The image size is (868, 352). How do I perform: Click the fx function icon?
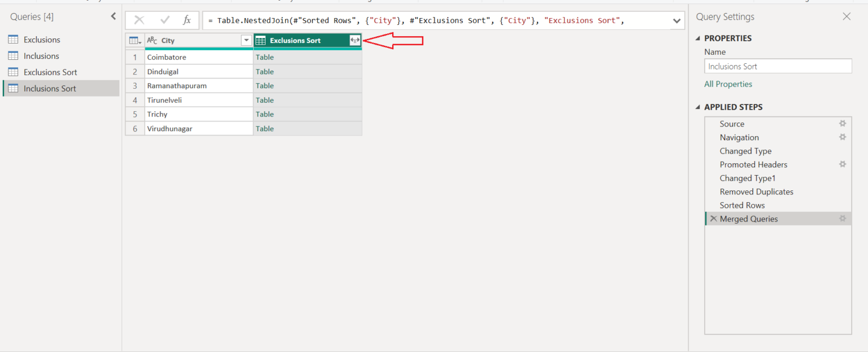tap(187, 20)
